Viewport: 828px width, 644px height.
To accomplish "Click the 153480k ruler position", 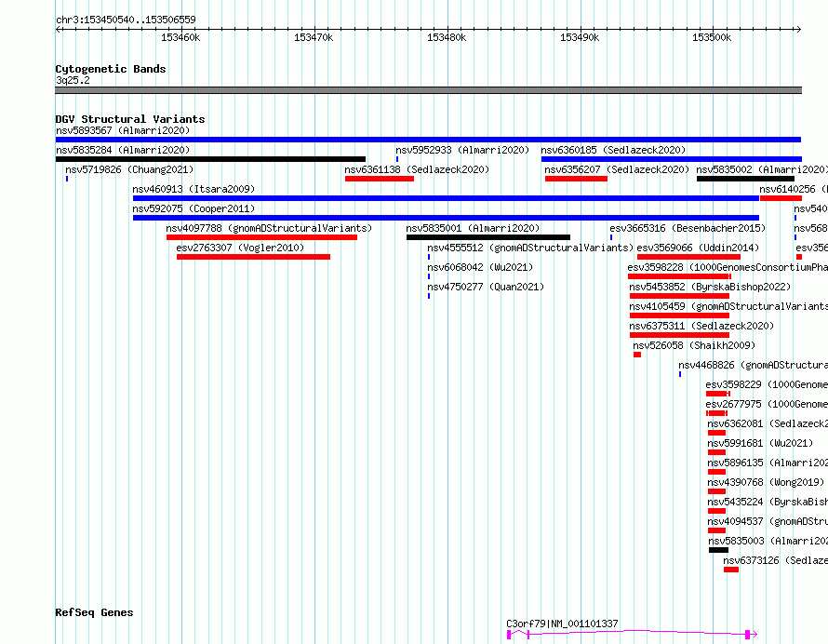I will coord(447,37).
